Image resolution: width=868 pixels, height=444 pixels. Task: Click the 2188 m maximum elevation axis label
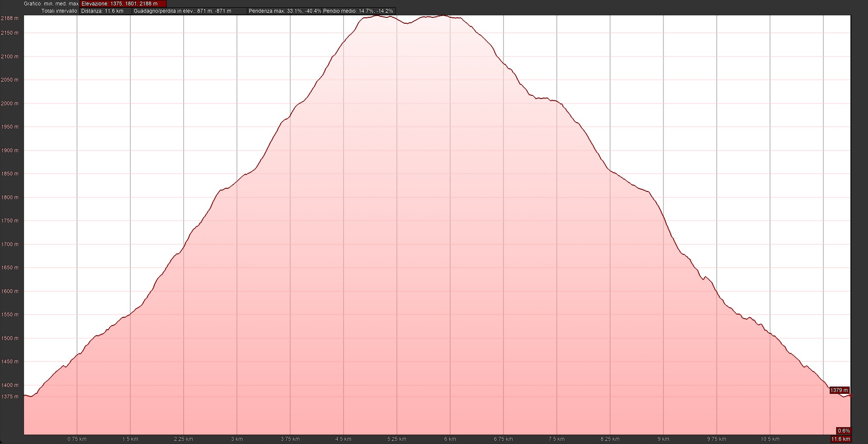pos(10,18)
